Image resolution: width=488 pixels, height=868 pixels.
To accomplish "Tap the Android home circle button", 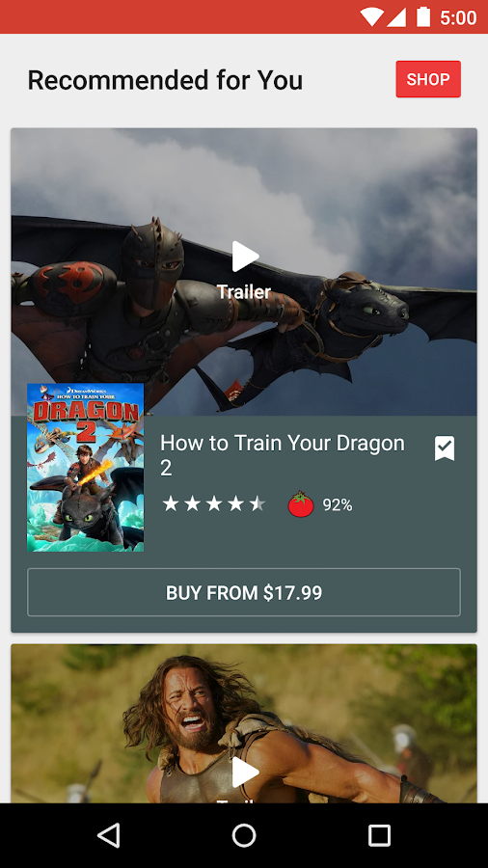I will 244,835.
